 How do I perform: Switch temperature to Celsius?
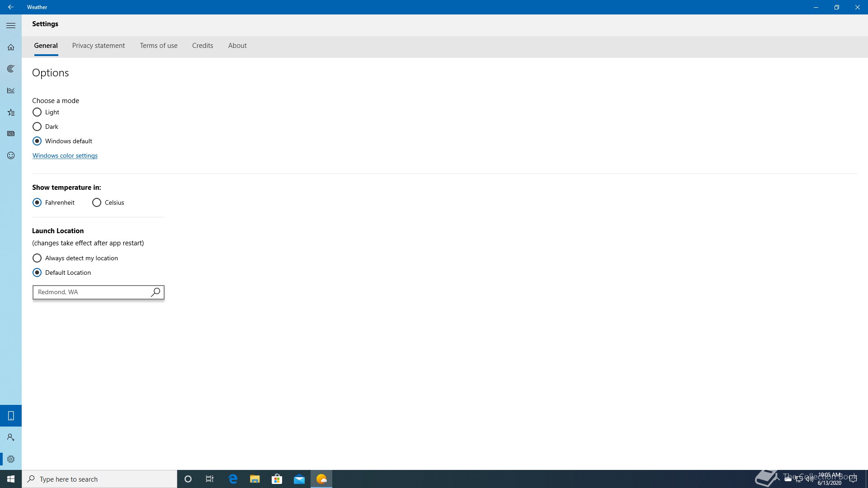[97, 202]
